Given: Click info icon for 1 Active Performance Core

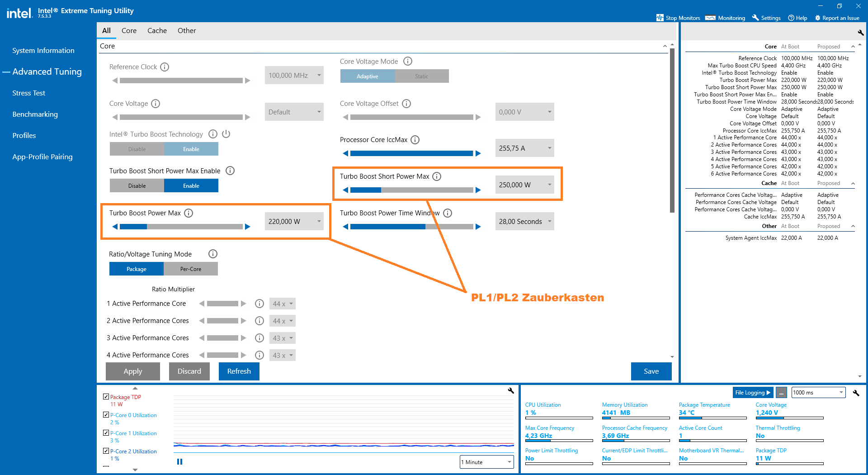Looking at the screenshot, I should tap(259, 304).
